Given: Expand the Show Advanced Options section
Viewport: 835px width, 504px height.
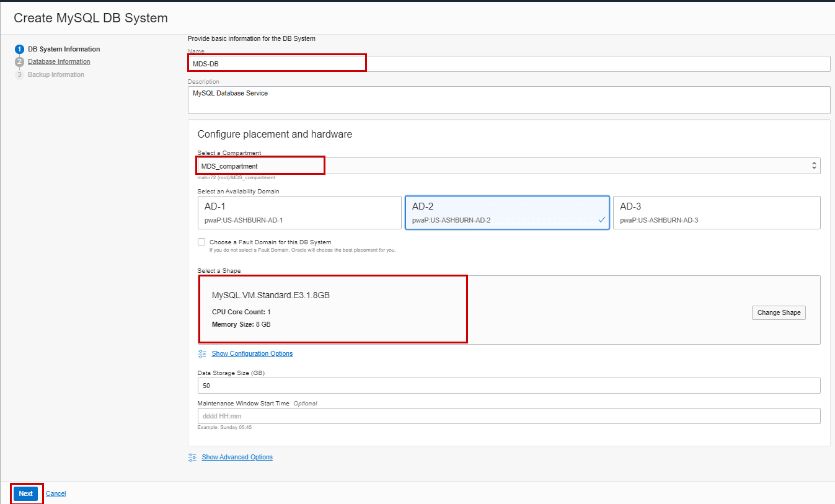Looking at the screenshot, I should point(237,457).
